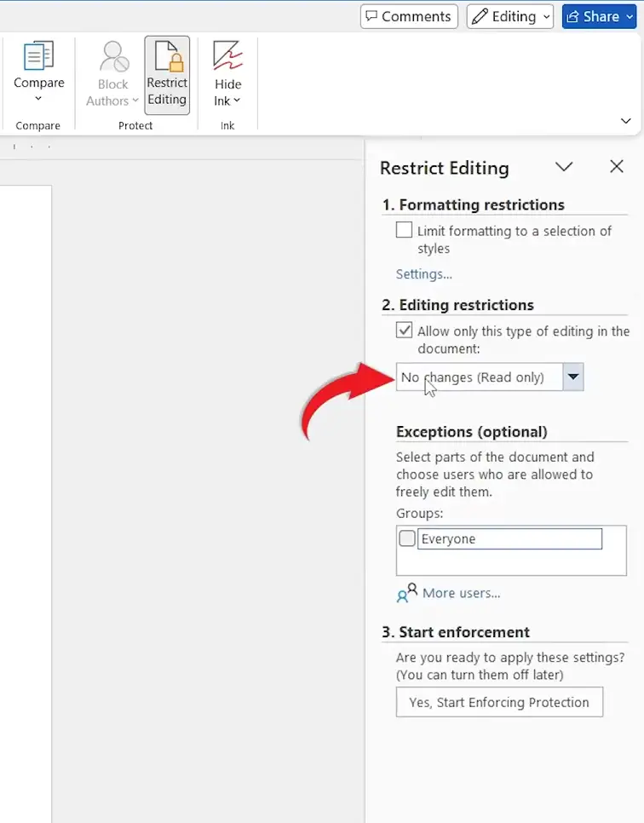Screen dimensions: 644x823
Task: Click the share arrow icon
Action: coord(572,16)
